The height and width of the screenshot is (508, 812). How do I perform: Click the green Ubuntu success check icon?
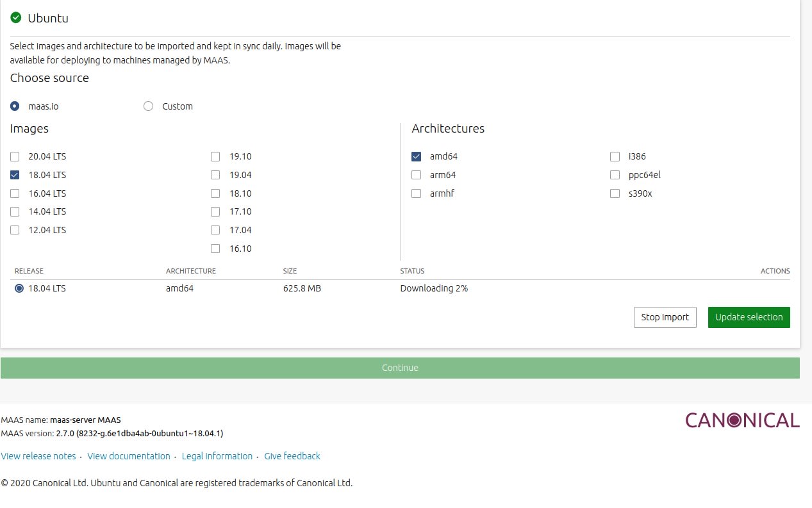coord(16,17)
